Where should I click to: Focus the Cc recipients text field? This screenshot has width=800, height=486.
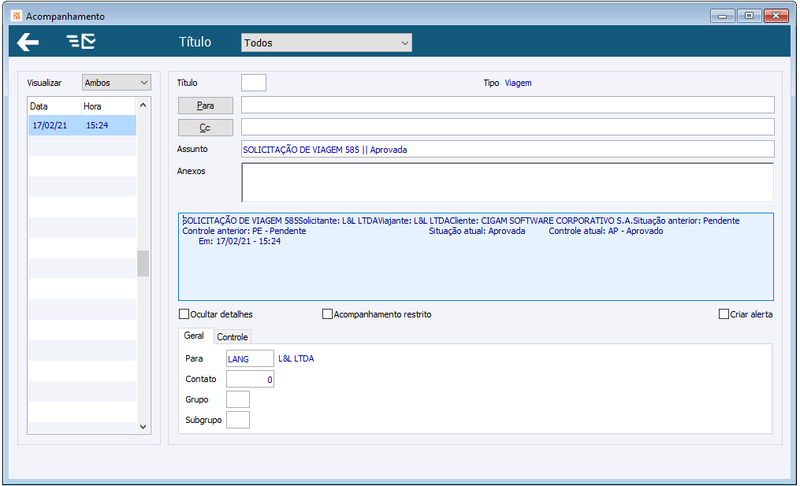pyautogui.click(x=508, y=127)
